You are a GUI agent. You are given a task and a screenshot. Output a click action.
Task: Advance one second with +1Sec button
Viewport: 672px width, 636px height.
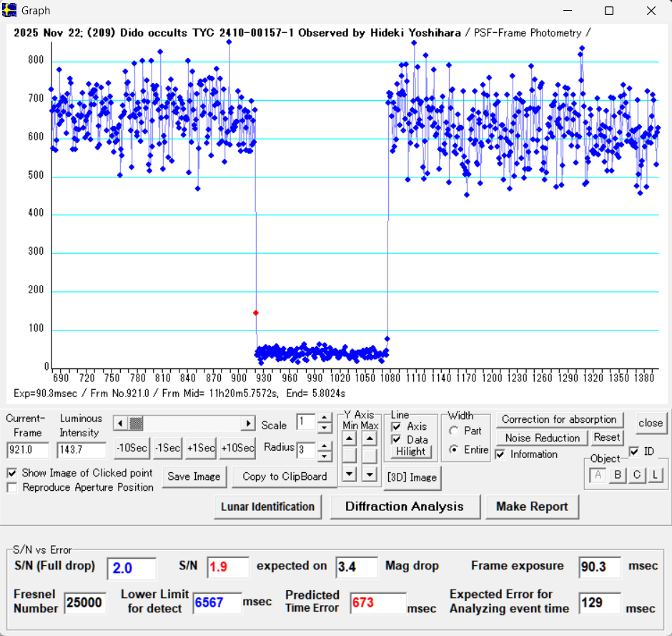(x=201, y=448)
